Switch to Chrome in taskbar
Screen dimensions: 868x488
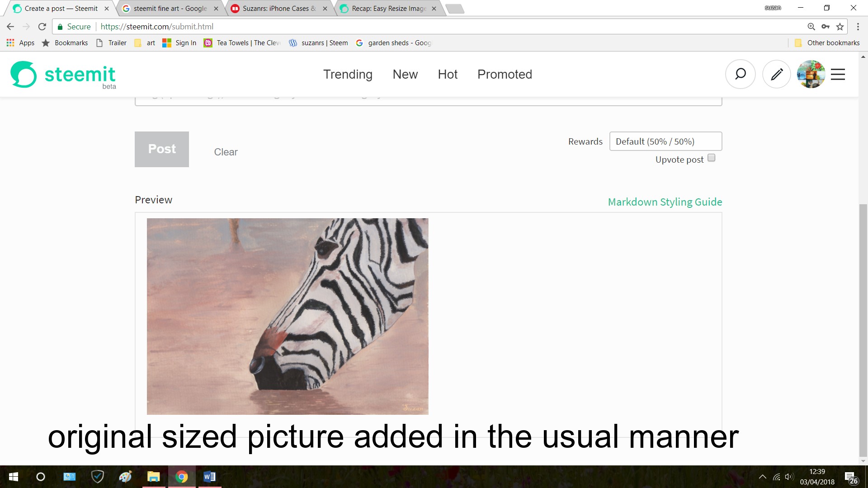(182, 477)
